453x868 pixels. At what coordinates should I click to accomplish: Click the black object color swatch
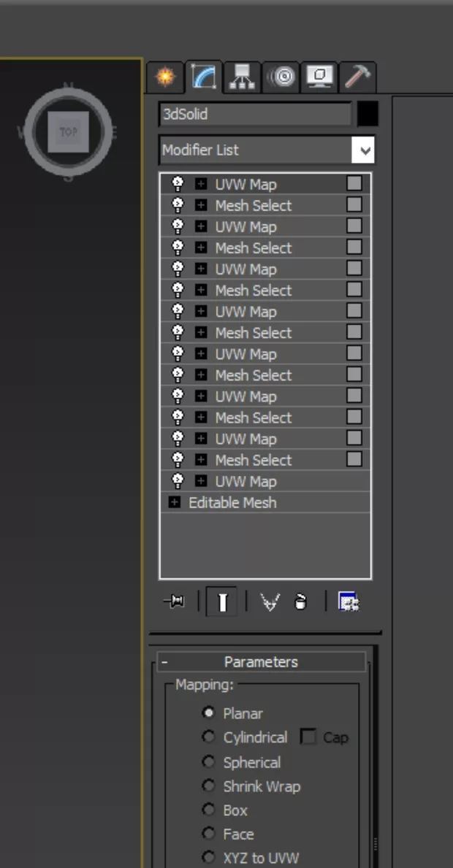click(x=368, y=115)
